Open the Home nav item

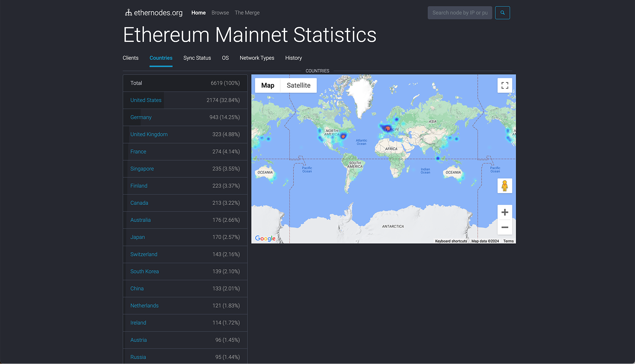pyautogui.click(x=198, y=13)
